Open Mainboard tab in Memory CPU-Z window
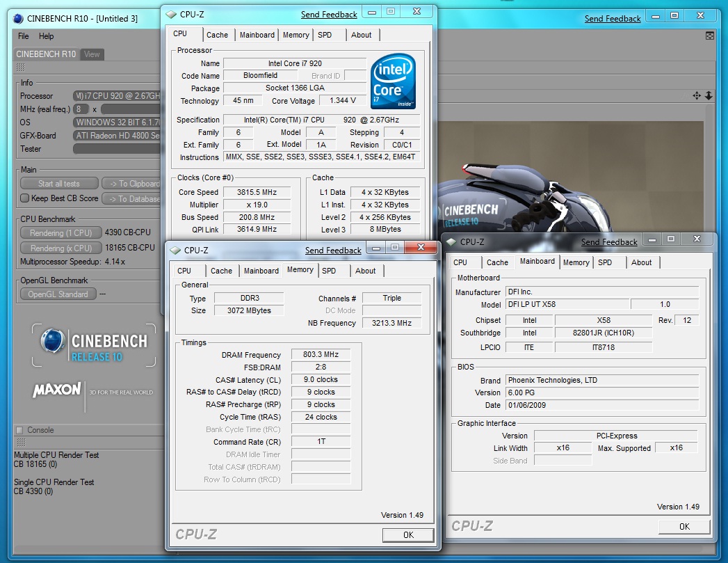Screen dimensions: 728x563 coord(261,271)
